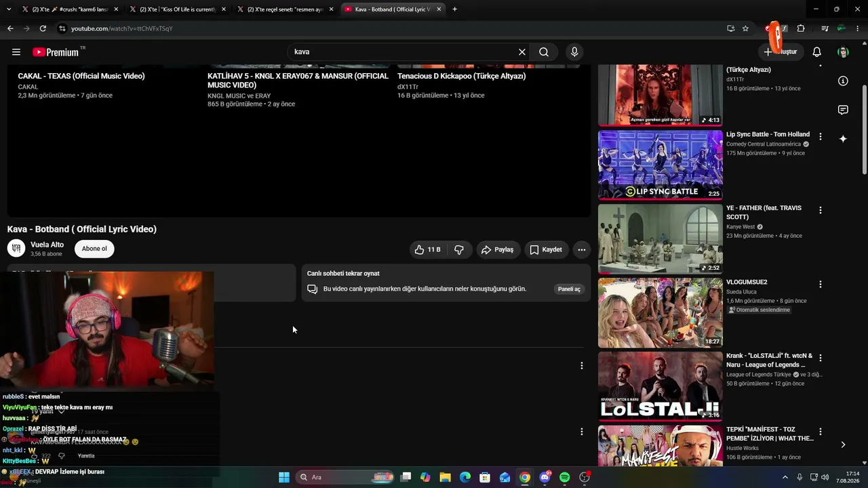Switch to the 'reçel senet' X tab

point(285,9)
